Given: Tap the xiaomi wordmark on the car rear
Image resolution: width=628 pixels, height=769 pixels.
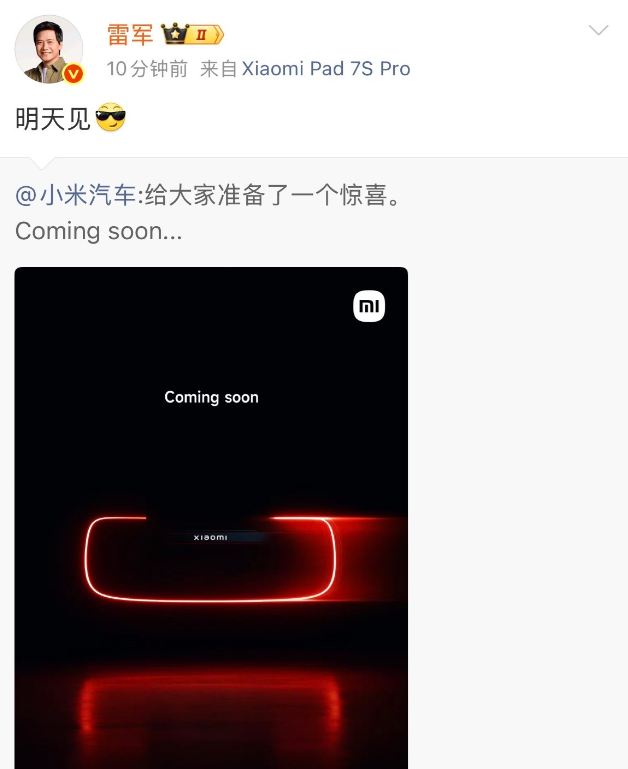Looking at the screenshot, I should pyautogui.click(x=210, y=538).
